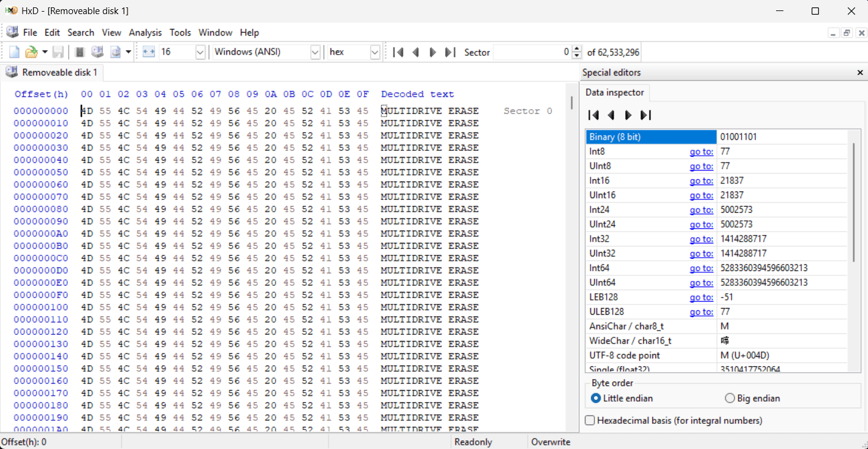Click decoded text at offset 0000000A0

click(429, 234)
